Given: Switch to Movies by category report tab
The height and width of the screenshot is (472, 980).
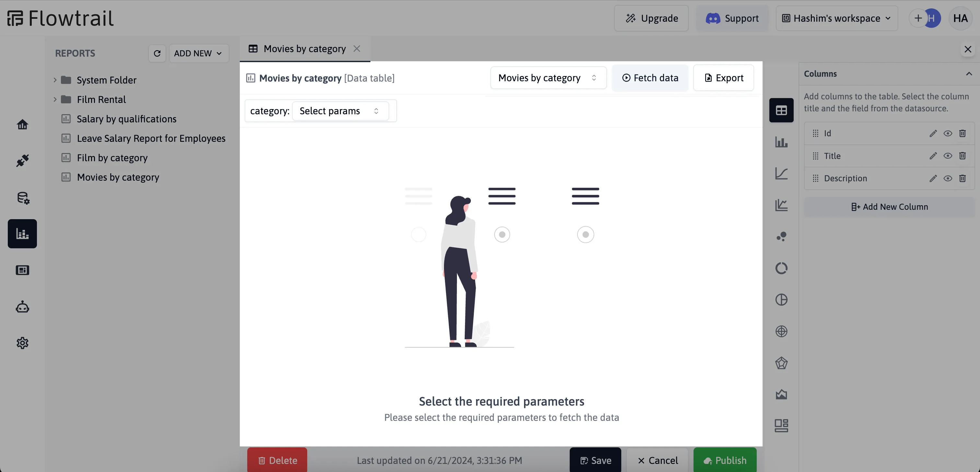Looking at the screenshot, I should pyautogui.click(x=304, y=49).
